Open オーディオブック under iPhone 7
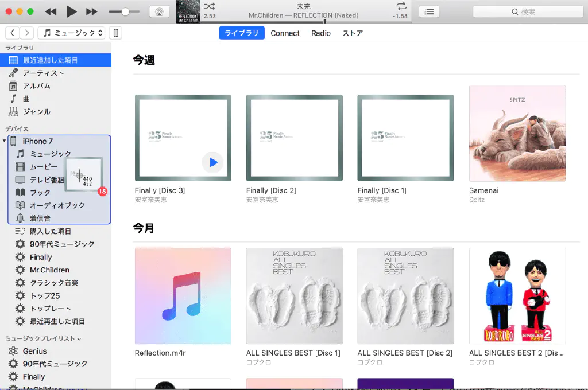The height and width of the screenshot is (390, 588). point(59,205)
